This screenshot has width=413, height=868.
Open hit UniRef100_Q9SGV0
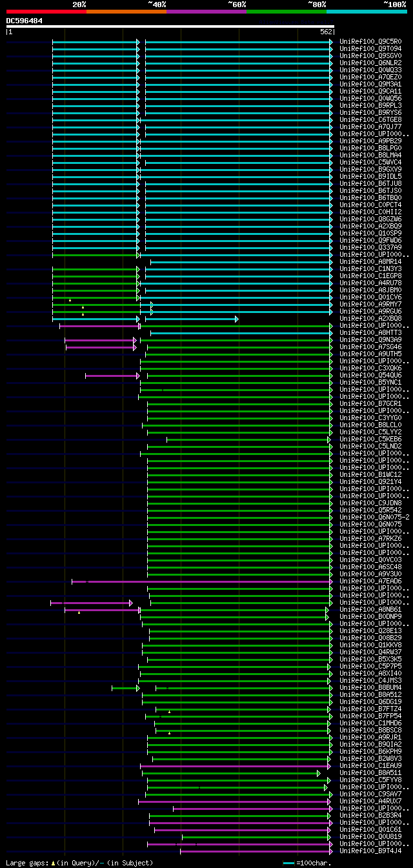coord(370,56)
